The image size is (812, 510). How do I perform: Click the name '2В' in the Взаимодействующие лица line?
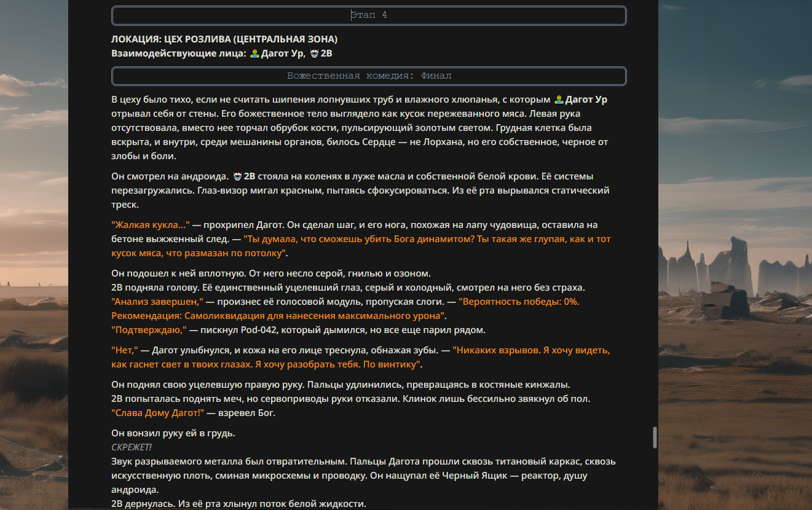tap(326, 53)
